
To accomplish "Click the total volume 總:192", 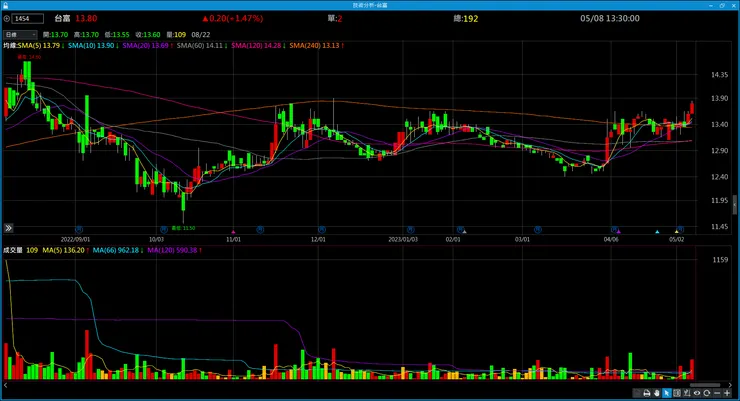I will (466, 18).
